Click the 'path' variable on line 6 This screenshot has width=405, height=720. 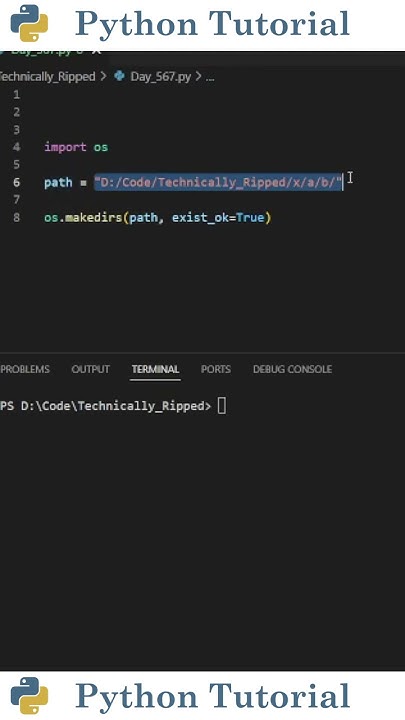[x=58, y=183]
